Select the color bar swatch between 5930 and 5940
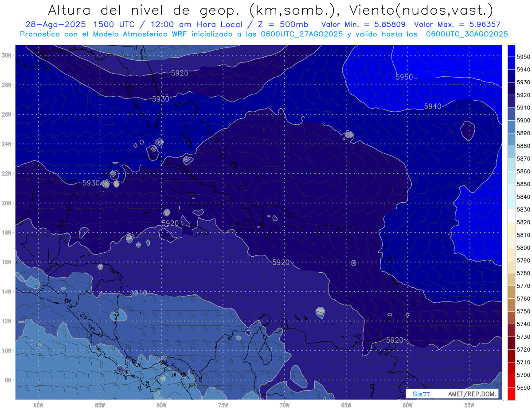The width and height of the screenshot is (532, 411). click(511, 76)
